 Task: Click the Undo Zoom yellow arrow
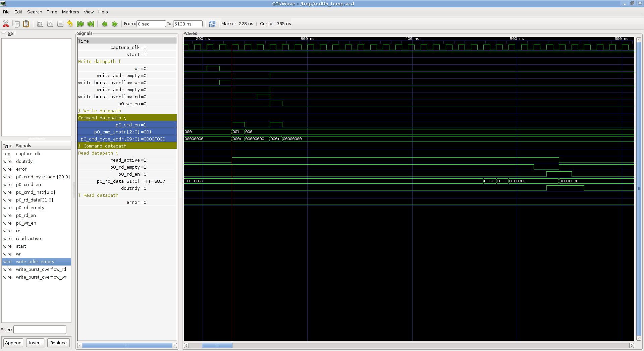[70, 24]
